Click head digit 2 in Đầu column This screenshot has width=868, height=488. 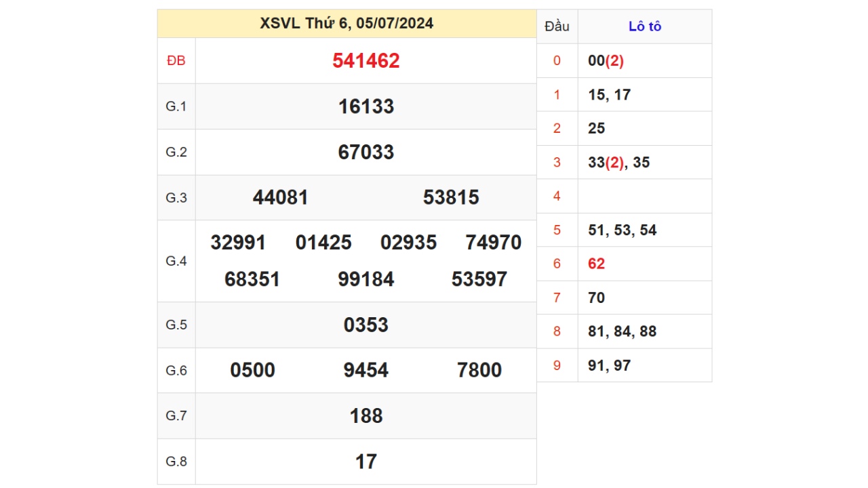557,129
